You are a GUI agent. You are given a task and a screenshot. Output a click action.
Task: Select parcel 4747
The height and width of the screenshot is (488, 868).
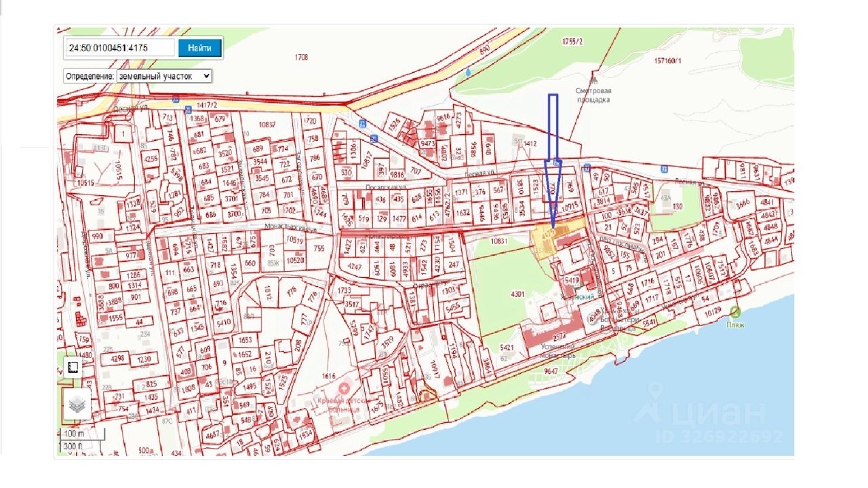coord(355,266)
